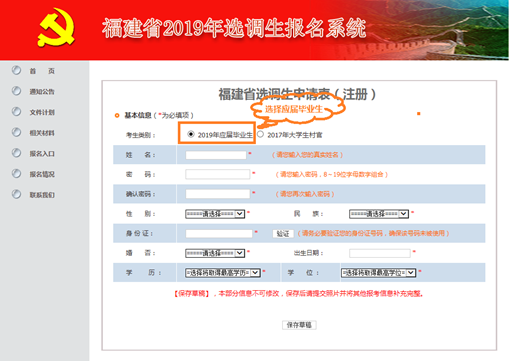Focus the 身份证 ID number input field
This screenshot has width=519, height=361.
pos(219,234)
